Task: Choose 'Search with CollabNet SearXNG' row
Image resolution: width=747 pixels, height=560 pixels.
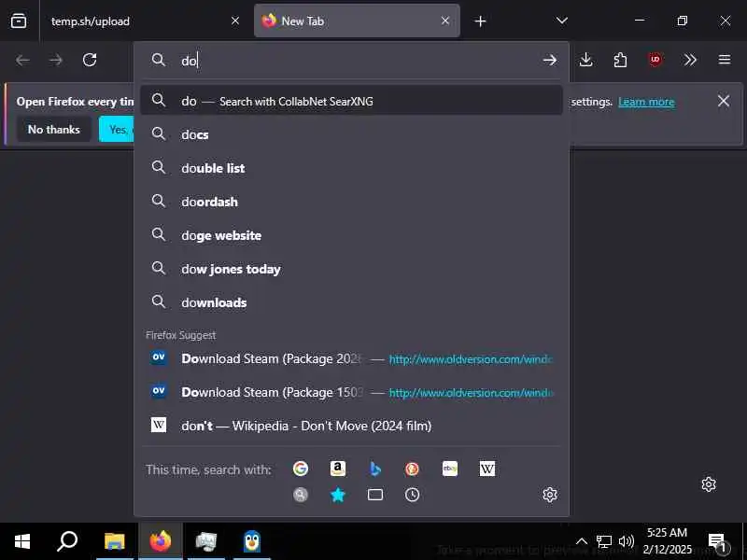Action: (352, 101)
